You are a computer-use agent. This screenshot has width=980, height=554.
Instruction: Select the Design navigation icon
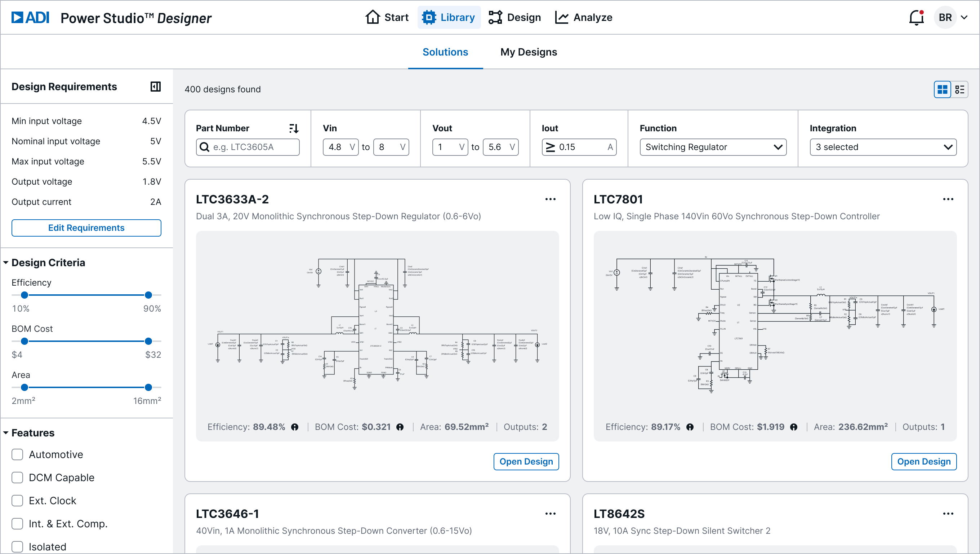coord(495,17)
